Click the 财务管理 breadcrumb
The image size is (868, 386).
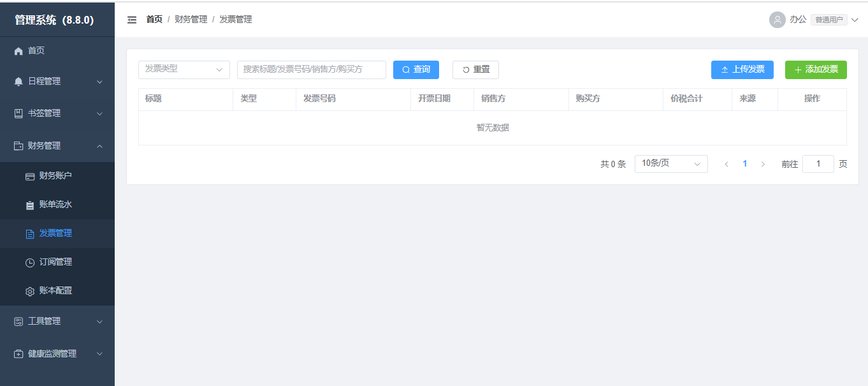coord(191,20)
